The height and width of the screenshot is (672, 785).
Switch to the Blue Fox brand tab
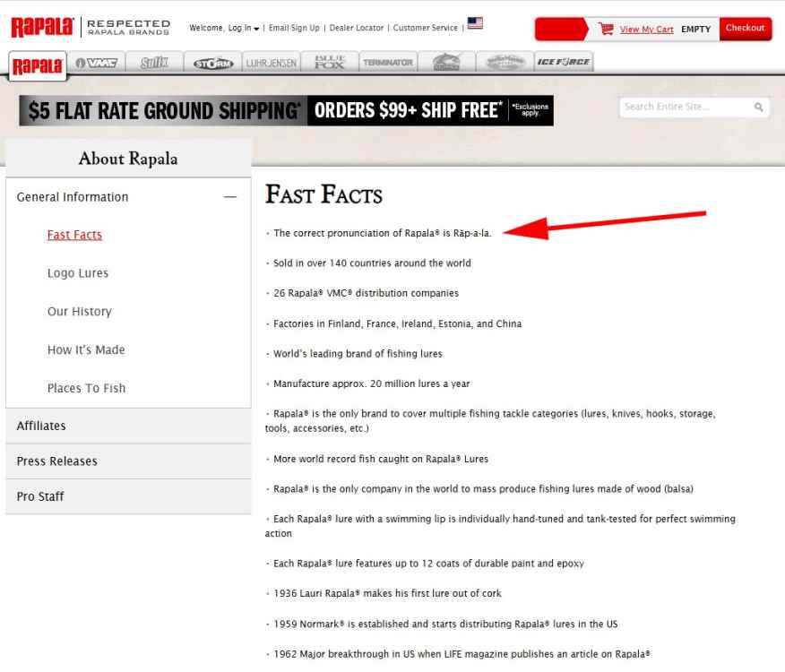(x=330, y=63)
